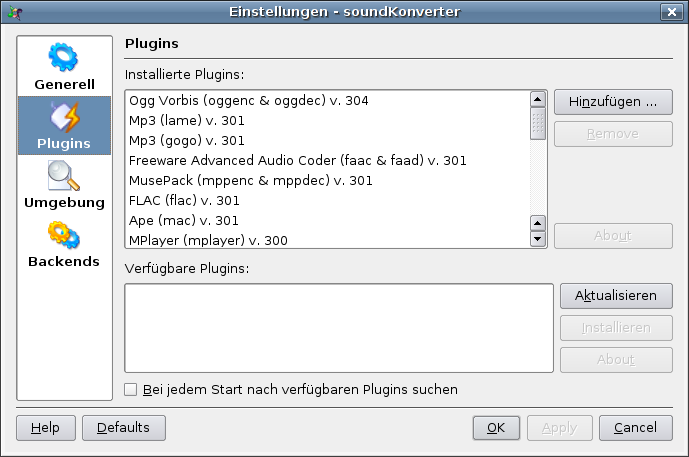Open the Generell settings page
Screen dimensions: 689x457
(64, 67)
